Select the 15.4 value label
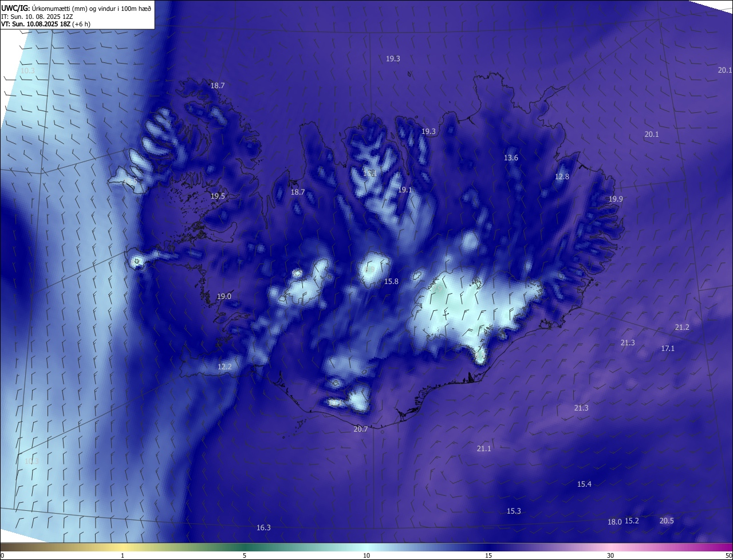 point(584,484)
